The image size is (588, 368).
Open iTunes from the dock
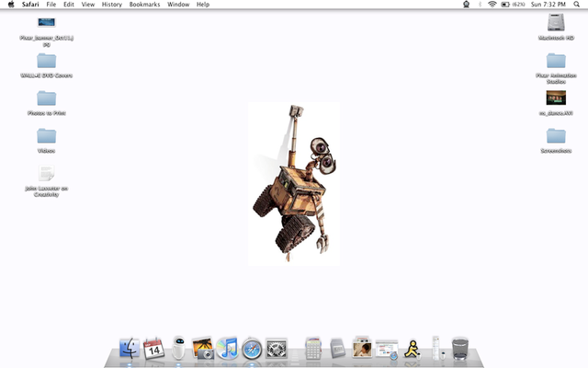click(227, 349)
